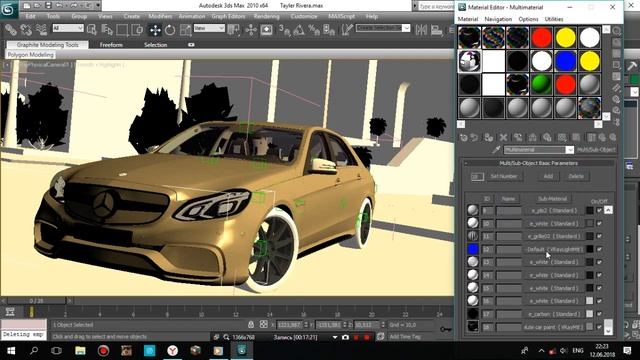
Task: Toggle On/Off checkbox for ID 15 e_white
Action: click(599, 288)
